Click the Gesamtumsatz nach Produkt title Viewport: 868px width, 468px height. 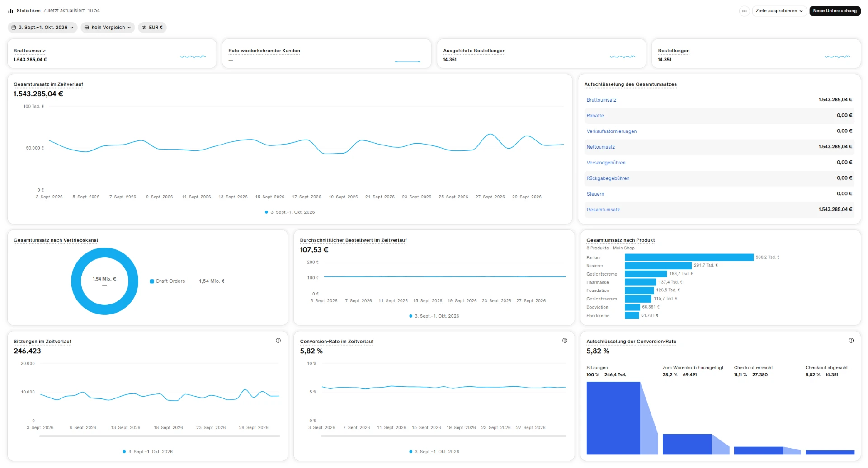[620, 240]
